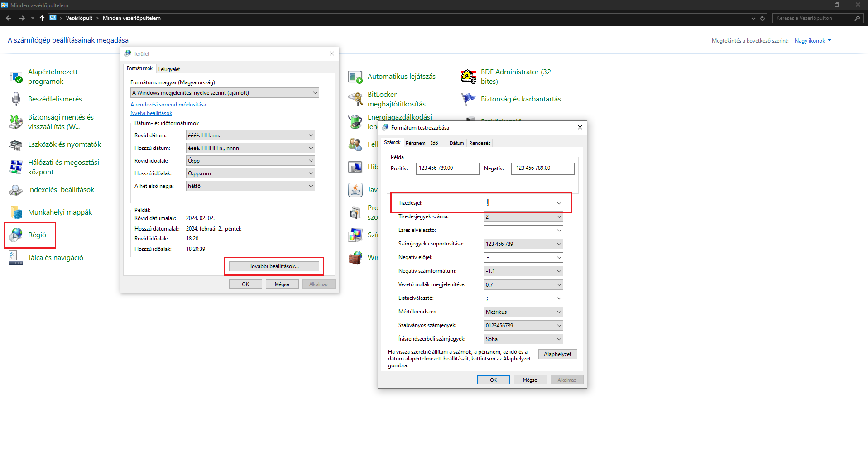This screenshot has height=471, width=868.
Task: Open Eszközök és nyomtatók icon
Action: click(16, 144)
